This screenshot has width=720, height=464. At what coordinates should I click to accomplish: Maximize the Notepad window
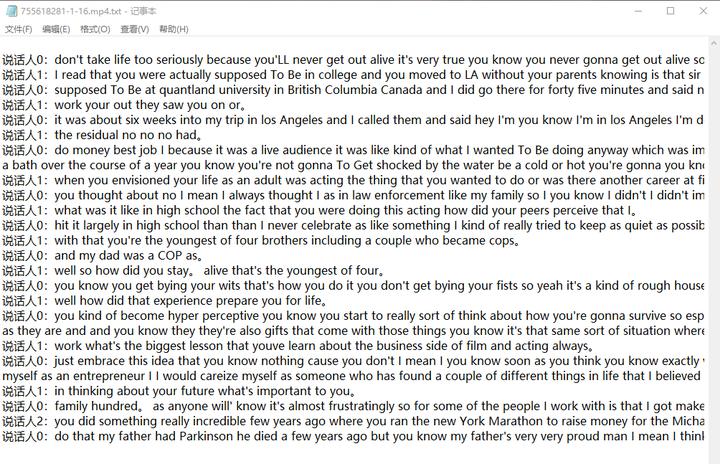point(671,11)
